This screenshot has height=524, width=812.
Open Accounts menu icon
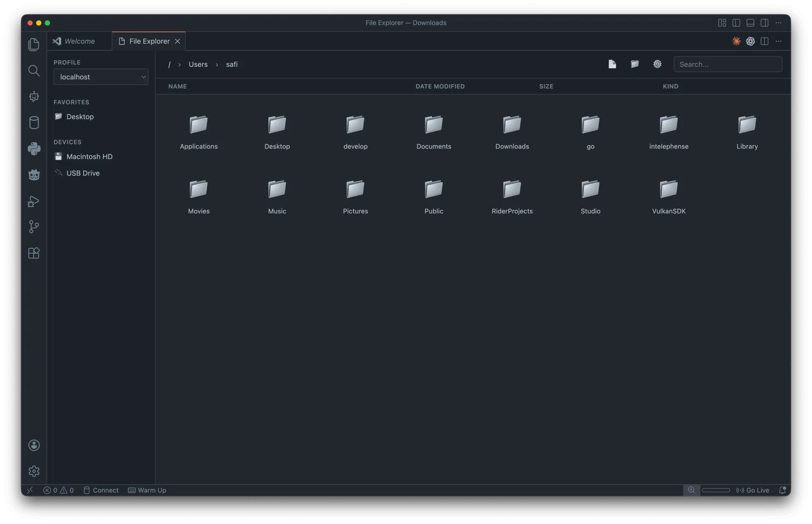(x=34, y=445)
